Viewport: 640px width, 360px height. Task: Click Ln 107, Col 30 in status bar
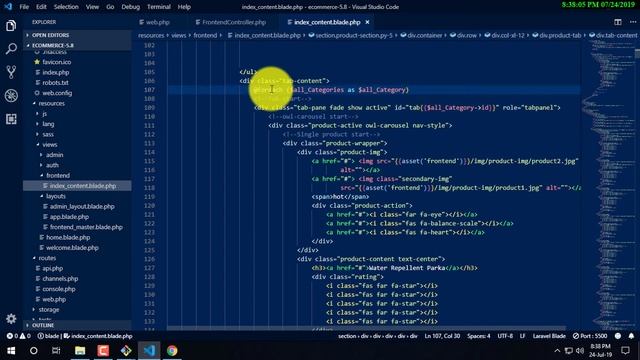(442, 336)
